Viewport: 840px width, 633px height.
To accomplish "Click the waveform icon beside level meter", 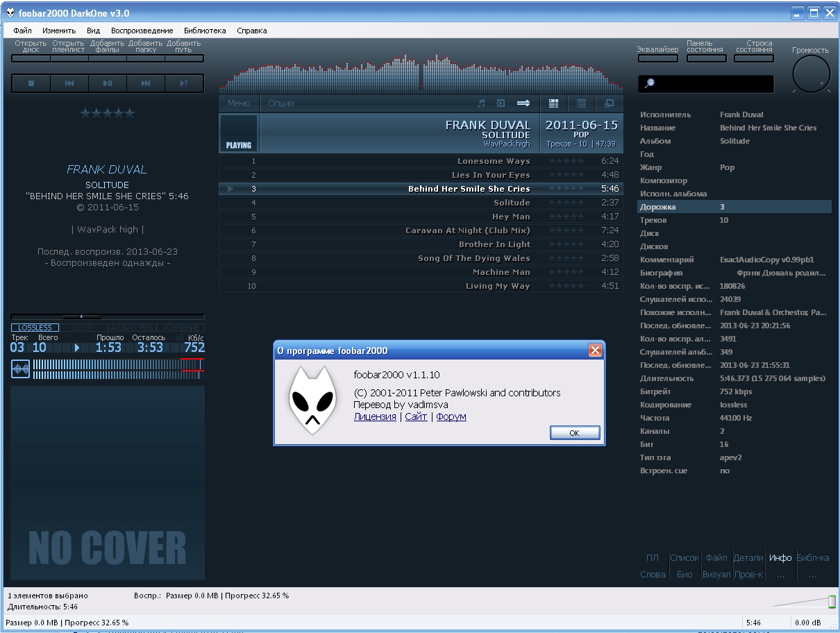I will [x=21, y=369].
